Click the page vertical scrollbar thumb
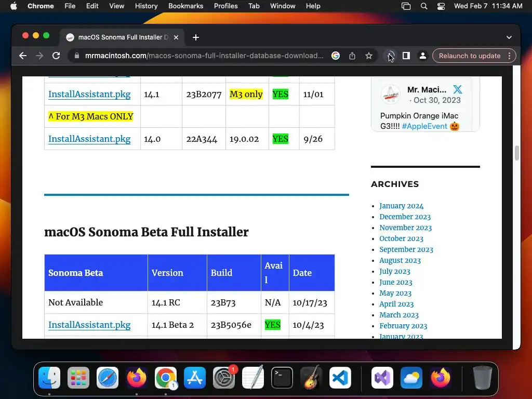The image size is (532, 399). tap(517, 153)
